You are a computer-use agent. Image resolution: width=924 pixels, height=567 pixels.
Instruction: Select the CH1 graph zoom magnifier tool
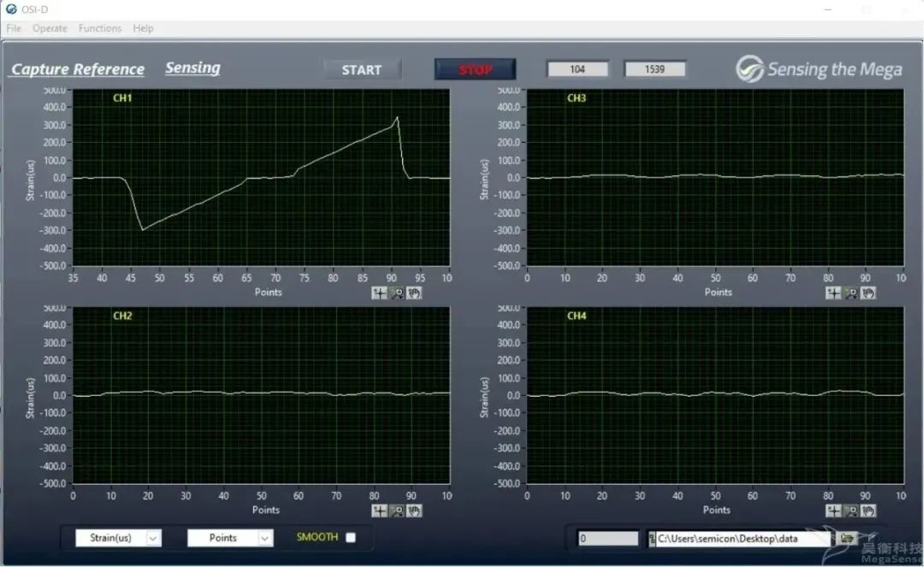tap(397, 293)
